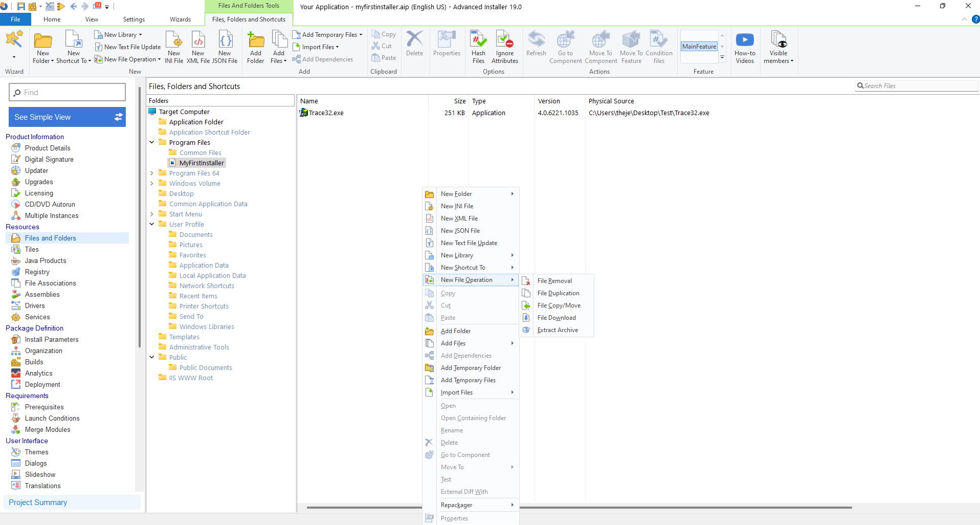Switch to the Home ribbon tab

pos(52,19)
